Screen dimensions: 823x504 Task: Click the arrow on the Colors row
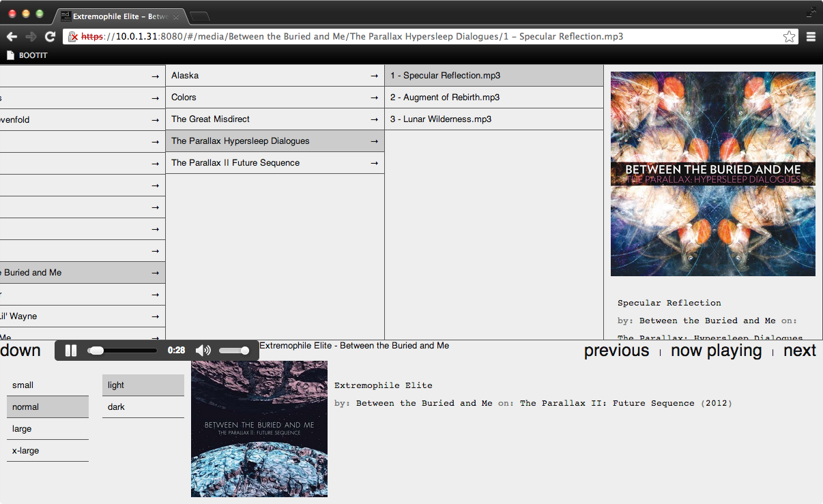[374, 98]
